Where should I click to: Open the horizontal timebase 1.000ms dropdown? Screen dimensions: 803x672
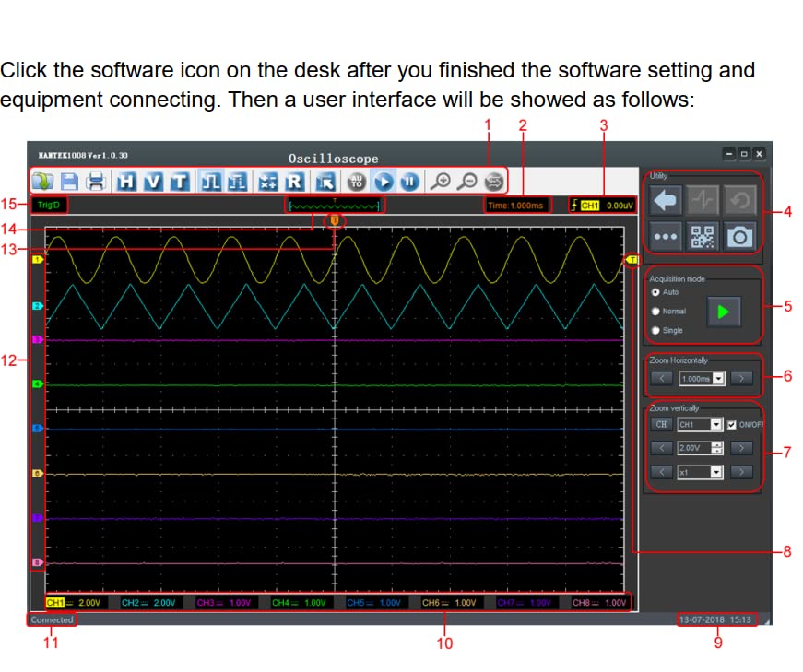click(719, 378)
